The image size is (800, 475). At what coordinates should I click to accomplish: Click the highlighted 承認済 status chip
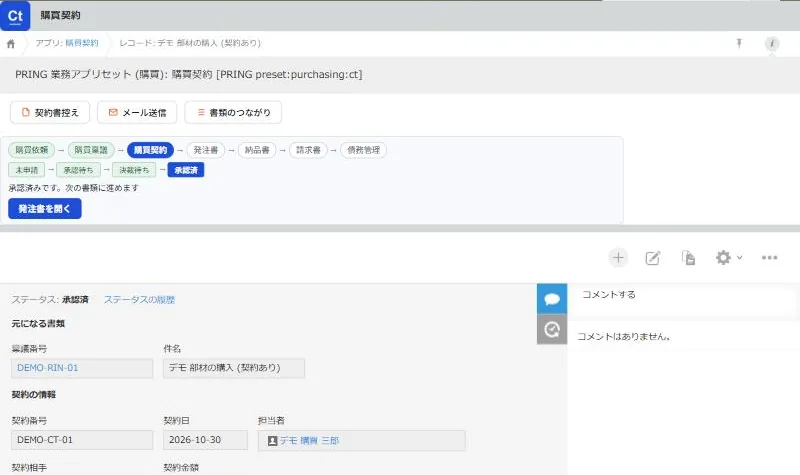[x=186, y=170]
